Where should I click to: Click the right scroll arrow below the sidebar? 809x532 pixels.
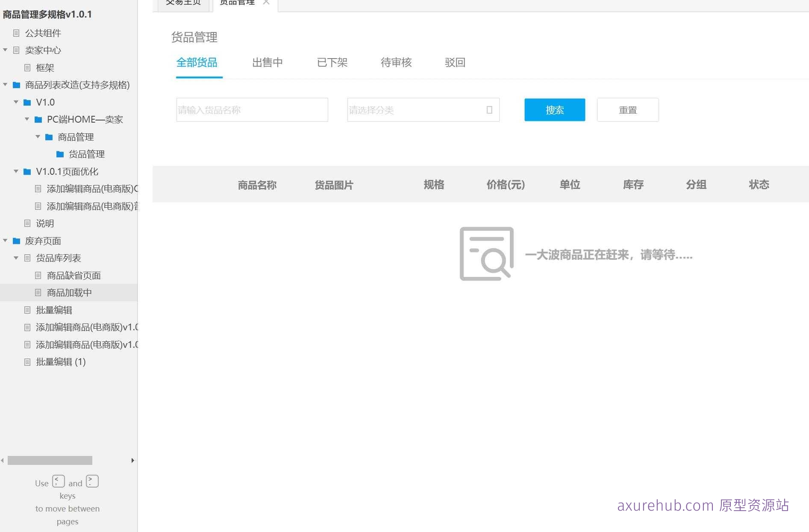pyautogui.click(x=132, y=460)
